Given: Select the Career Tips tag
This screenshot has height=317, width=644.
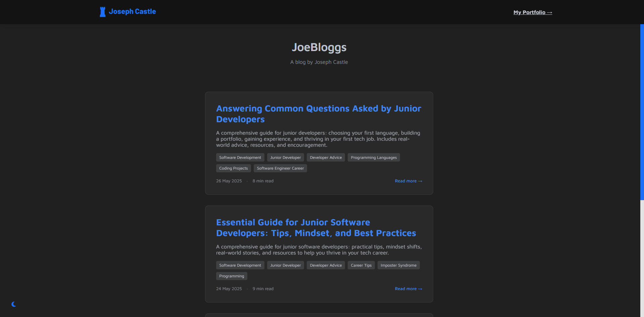Looking at the screenshot, I should [x=361, y=265].
